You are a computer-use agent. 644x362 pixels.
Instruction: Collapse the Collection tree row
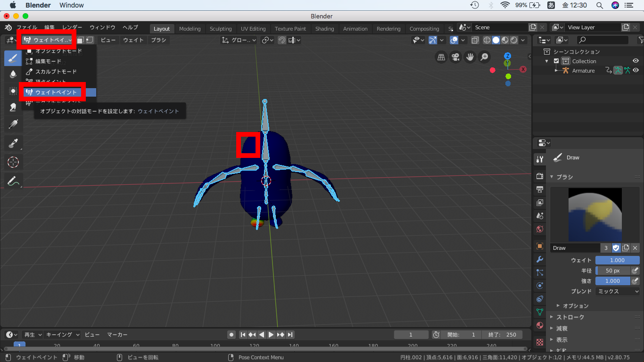point(547,61)
